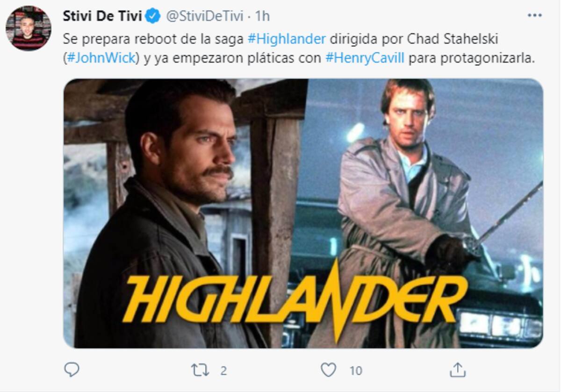Click the tweet text mentioning Chad Stahelski
Image resolution: width=561 pixels, height=392 pixels.
coord(299,50)
